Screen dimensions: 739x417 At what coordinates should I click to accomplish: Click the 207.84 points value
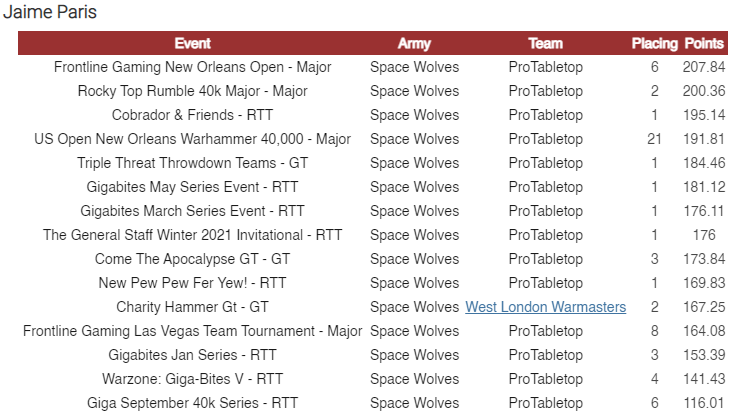click(x=704, y=67)
